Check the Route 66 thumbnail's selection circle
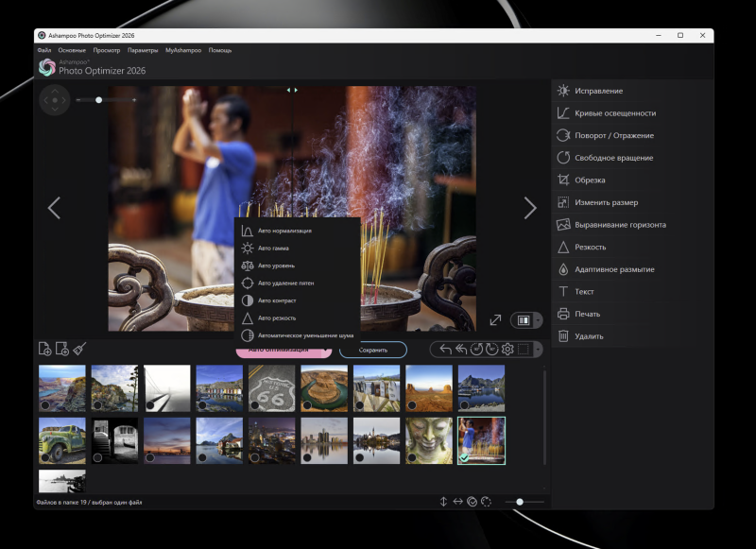Viewport: 756px width, 549px height. click(x=255, y=405)
